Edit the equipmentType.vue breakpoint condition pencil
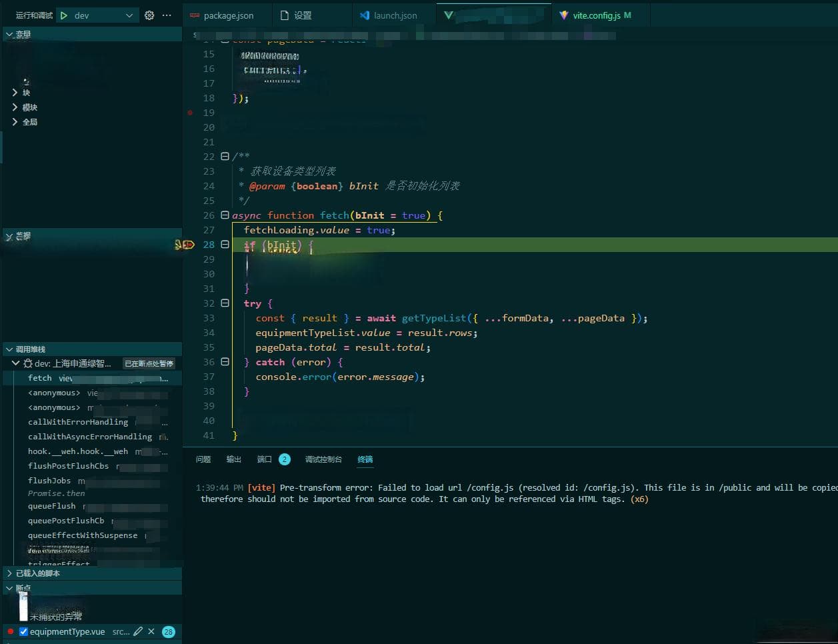The width and height of the screenshot is (838, 644). point(138,631)
